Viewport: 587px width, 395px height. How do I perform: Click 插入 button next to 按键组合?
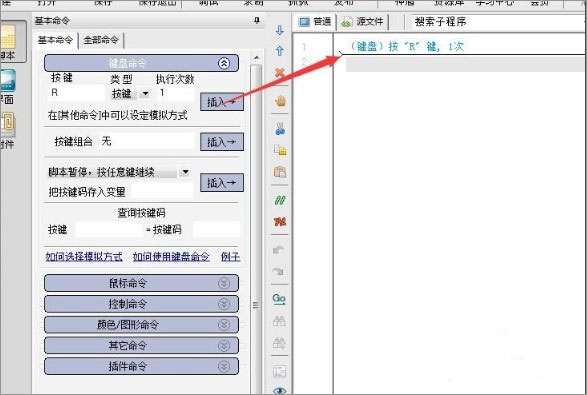(222, 142)
